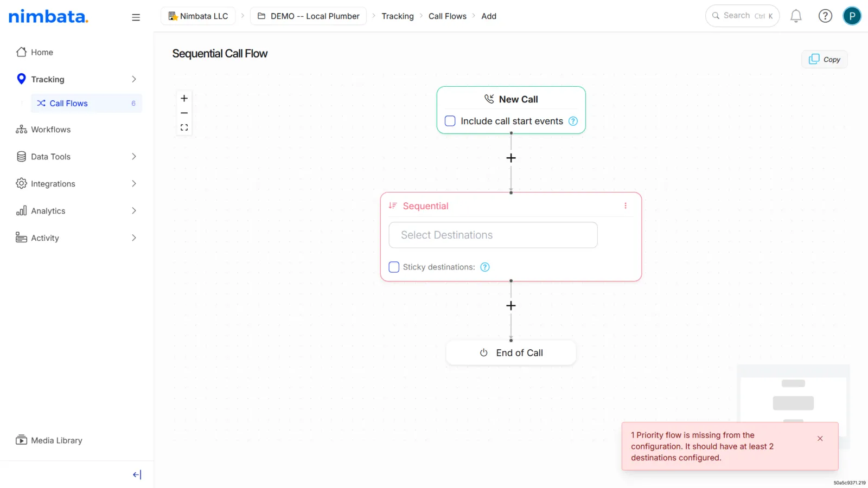Image resolution: width=868 pixels, height=488 pixels.
Task: Show help for call start events
Action: (573, 121)
